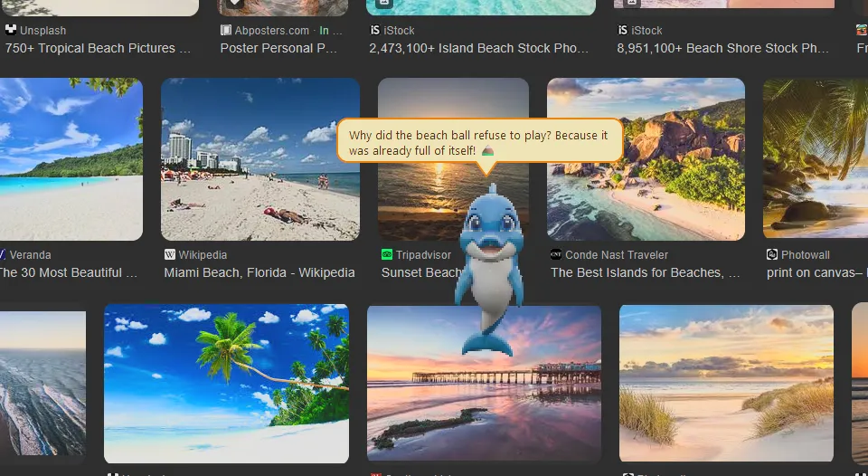Click iStock favicon above Beach Shore Stock Photos
The image size is (868, 476).
(x=623, y=30)
